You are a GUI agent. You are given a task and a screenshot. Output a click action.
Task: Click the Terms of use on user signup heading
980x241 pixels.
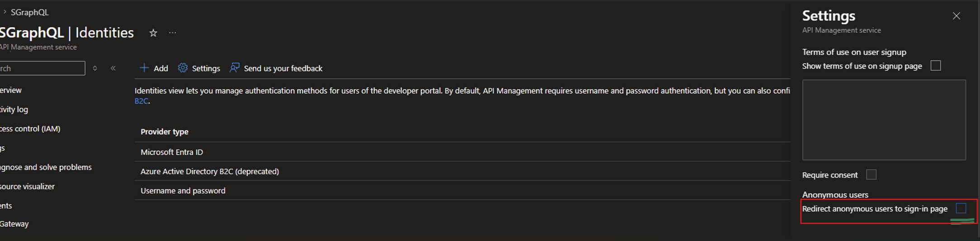(x=854, y=52)
